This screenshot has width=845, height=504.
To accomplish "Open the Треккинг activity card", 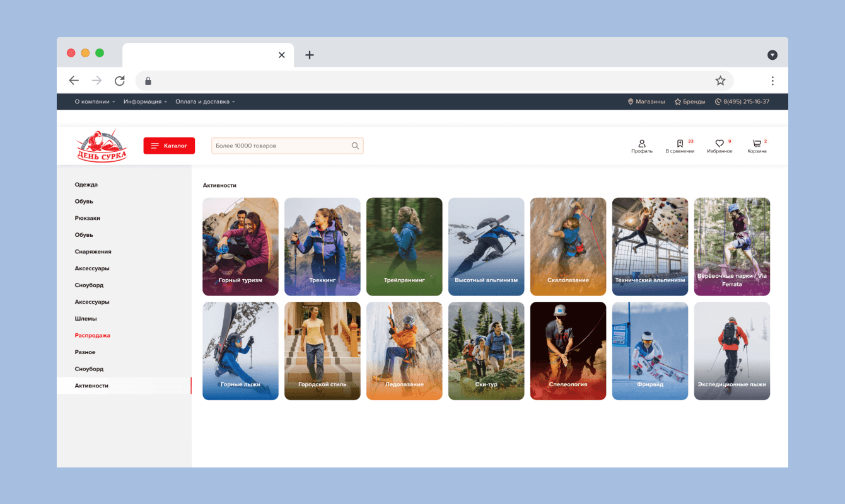I will click(x=322, y=246).
